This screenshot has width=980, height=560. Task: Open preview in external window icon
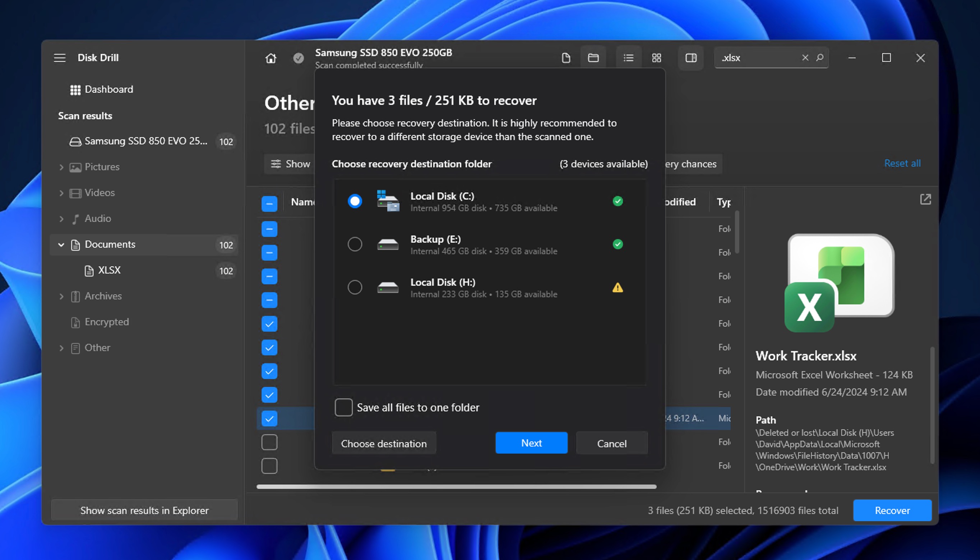click(x=925, y=199)
